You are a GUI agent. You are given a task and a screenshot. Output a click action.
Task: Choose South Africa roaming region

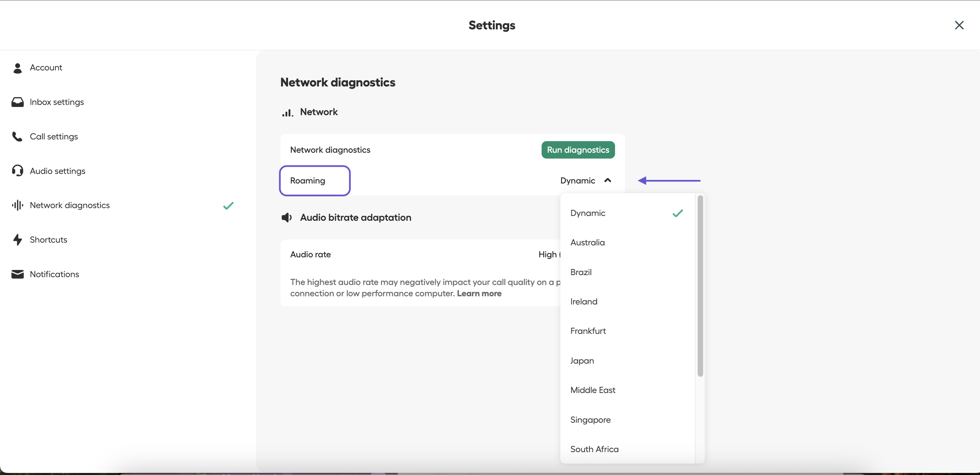coord(627,449)
